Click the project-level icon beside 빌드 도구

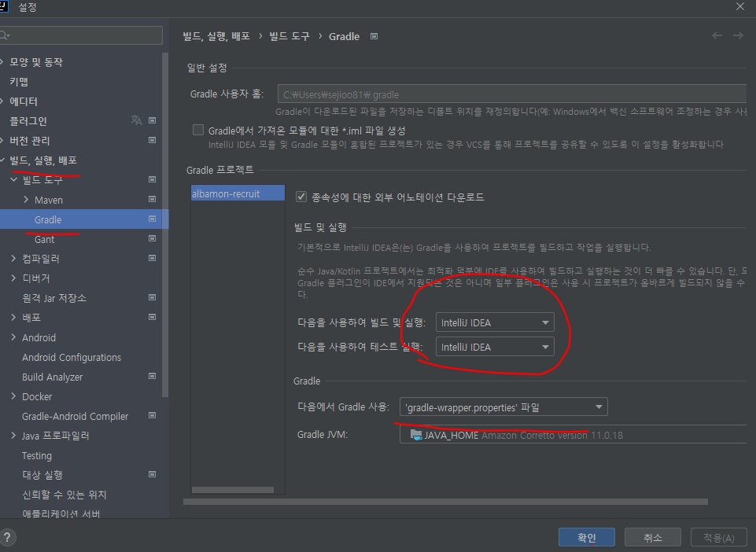[153, 179]
